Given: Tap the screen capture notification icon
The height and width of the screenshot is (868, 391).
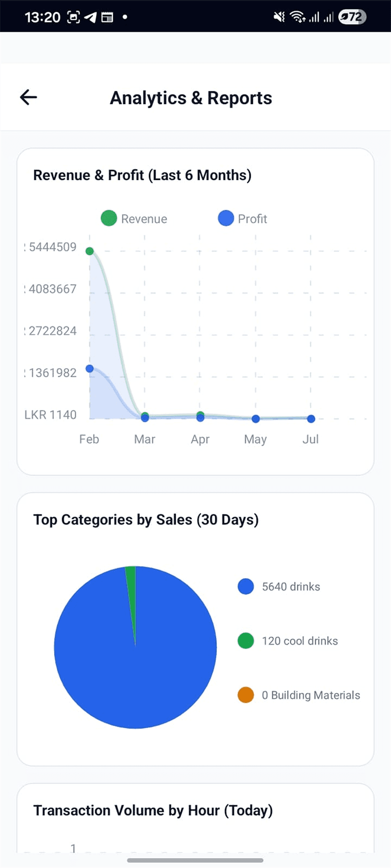Looking at the screenshot, I should (73, 18).
